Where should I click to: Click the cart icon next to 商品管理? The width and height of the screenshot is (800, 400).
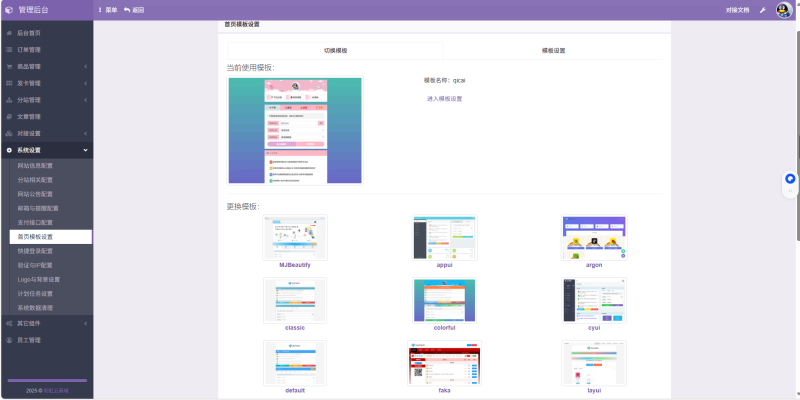pyautogui.click(x=9, y=67)
